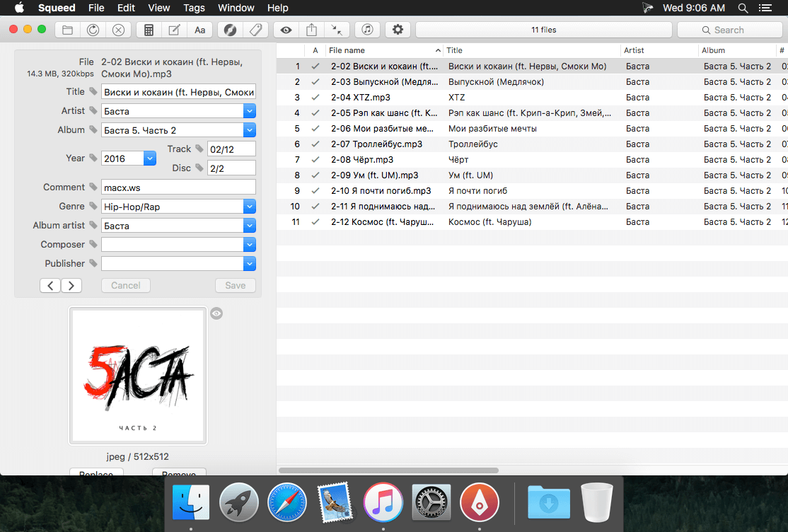Open the Edit menu
This screenshot has width=788, height=532.
126,8
